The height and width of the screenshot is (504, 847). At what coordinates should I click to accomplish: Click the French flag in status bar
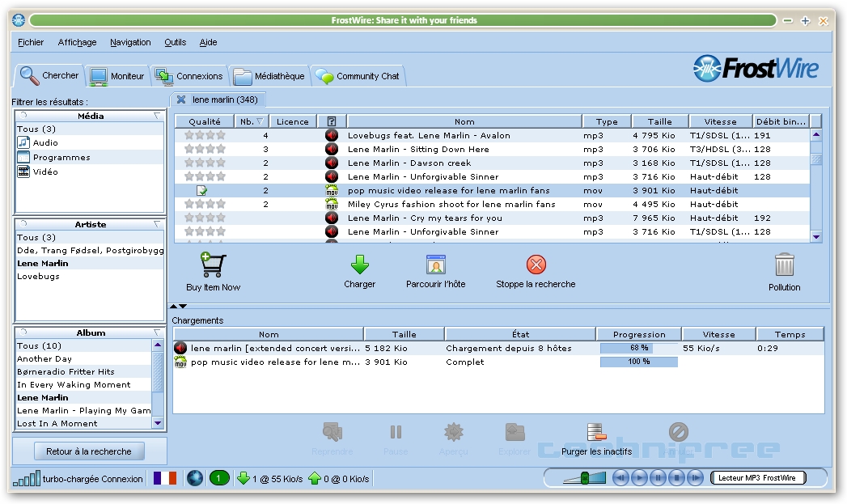tap(165, 478)
